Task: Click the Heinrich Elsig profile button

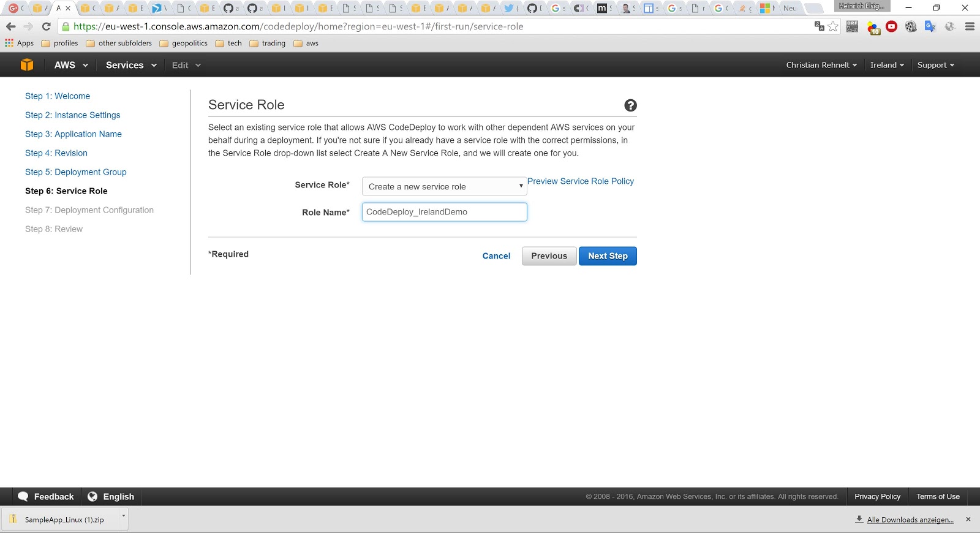Action: pos(862,6)
